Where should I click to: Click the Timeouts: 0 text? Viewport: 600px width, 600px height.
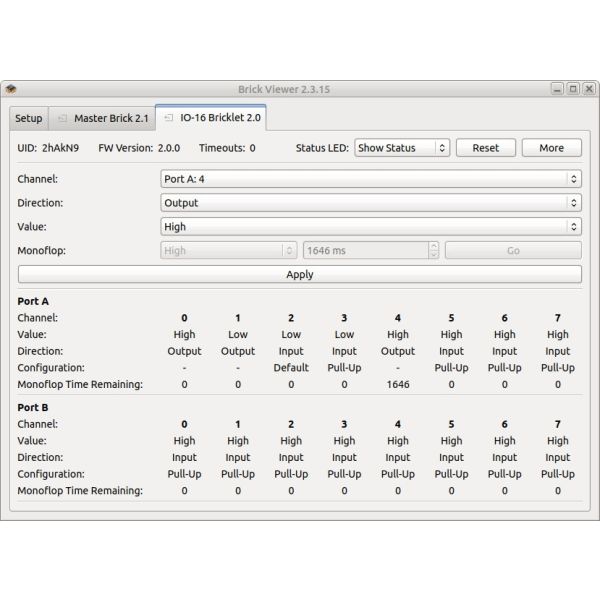pos(227,148)
